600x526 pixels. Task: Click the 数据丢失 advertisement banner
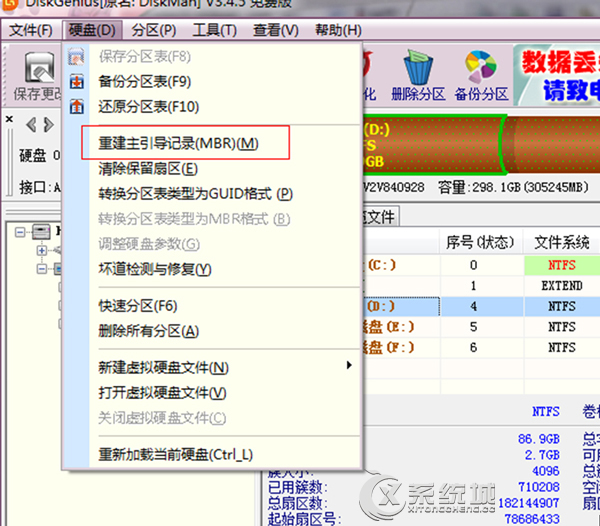point(557,75)
